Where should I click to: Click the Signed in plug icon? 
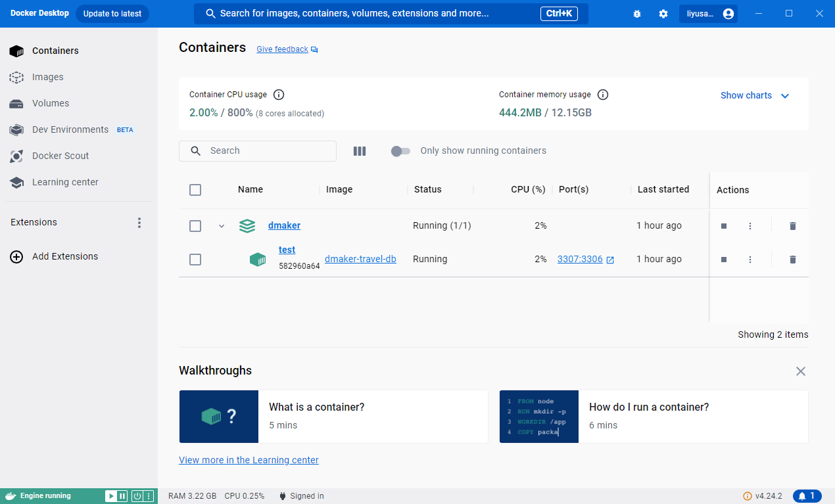[283, 496]
